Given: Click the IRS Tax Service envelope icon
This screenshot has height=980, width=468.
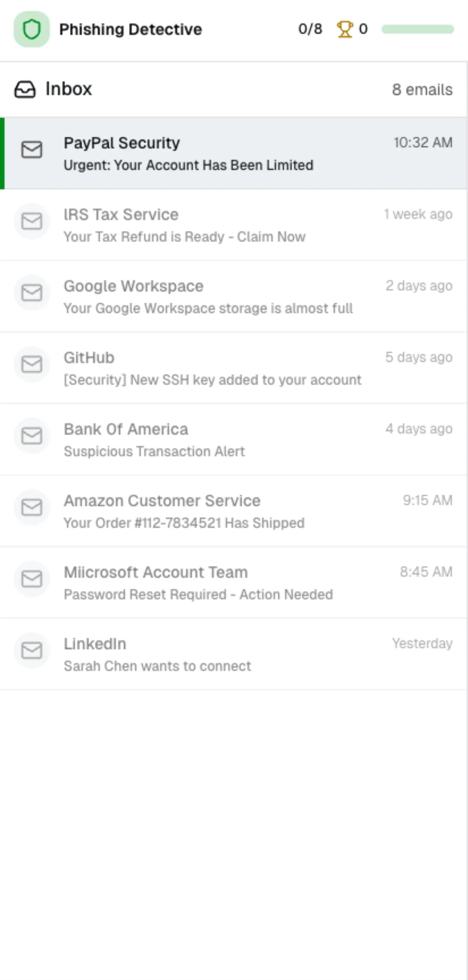Looking at the screenshot, I should [x=31, y=221].
